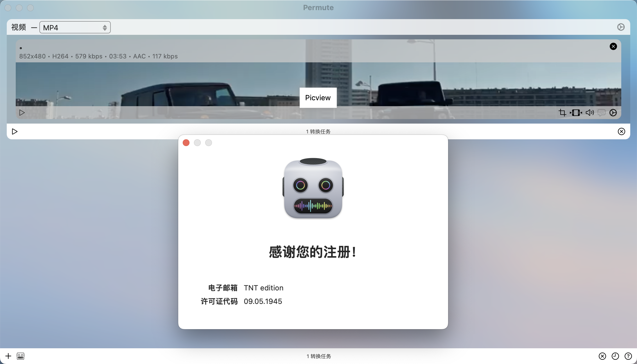This screenshot has width=637, height=364.
Task: Select the crop tool icon
Action: pos(562,113)
